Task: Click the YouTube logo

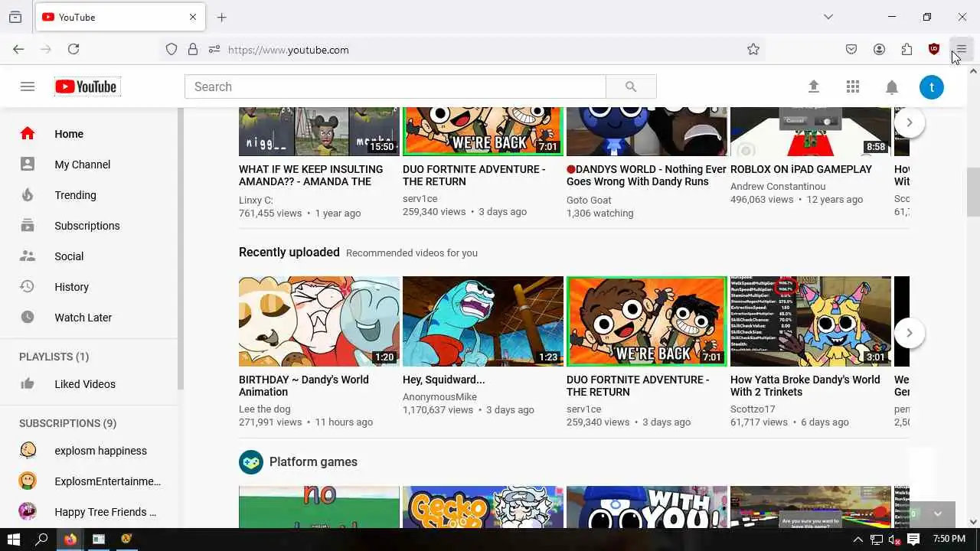Action: tap(86, 86)
